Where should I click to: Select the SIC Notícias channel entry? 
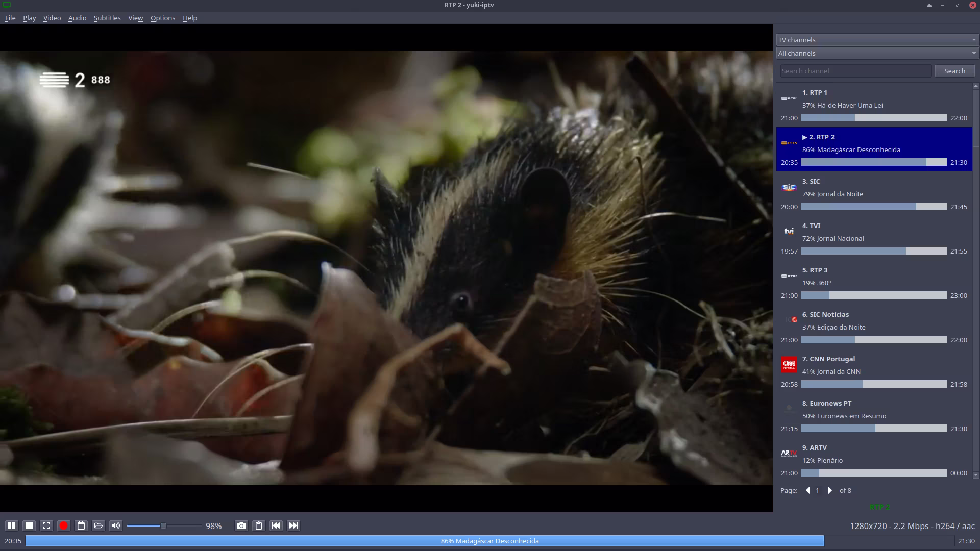pyautogui.click(x=874, y=327)
